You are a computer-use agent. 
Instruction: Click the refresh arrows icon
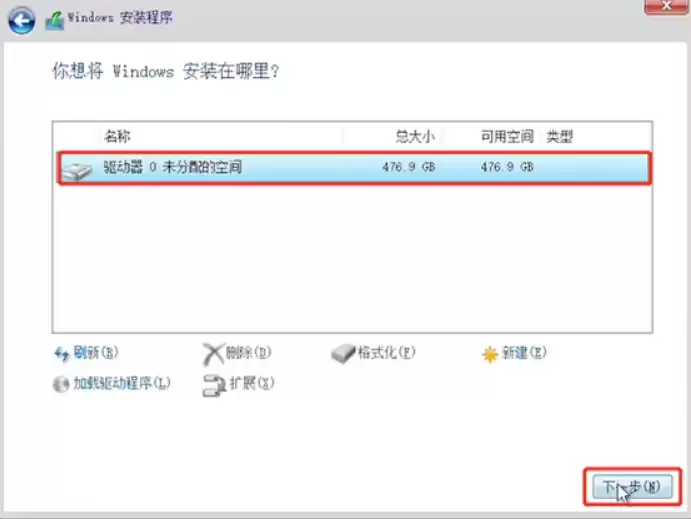[62, 353]
